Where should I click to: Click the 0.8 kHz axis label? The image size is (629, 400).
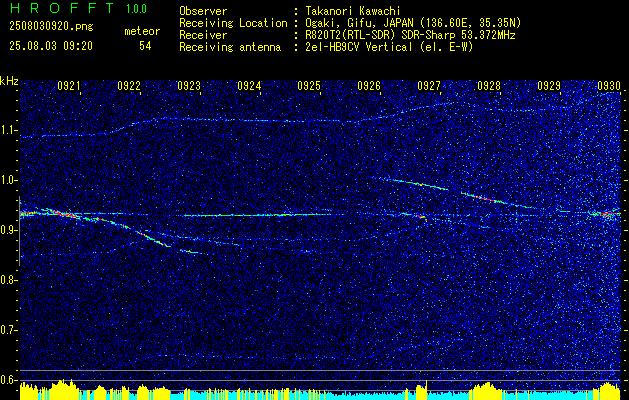7,280
